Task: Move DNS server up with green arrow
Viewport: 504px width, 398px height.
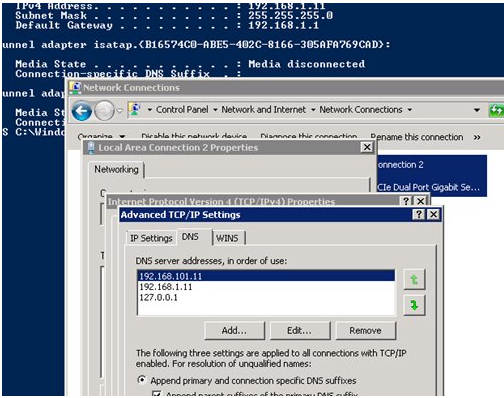Action: point(414,279)
